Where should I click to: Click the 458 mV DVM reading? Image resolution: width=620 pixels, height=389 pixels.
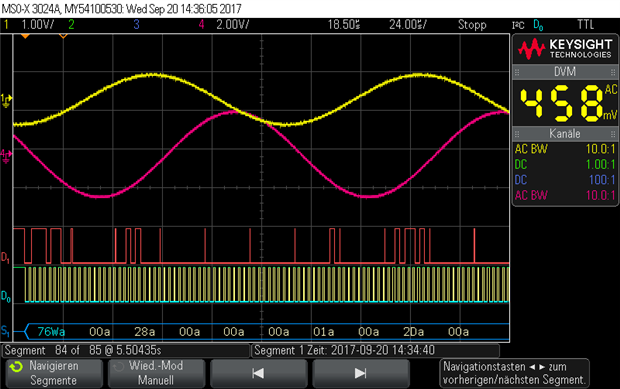click(565, 103)
